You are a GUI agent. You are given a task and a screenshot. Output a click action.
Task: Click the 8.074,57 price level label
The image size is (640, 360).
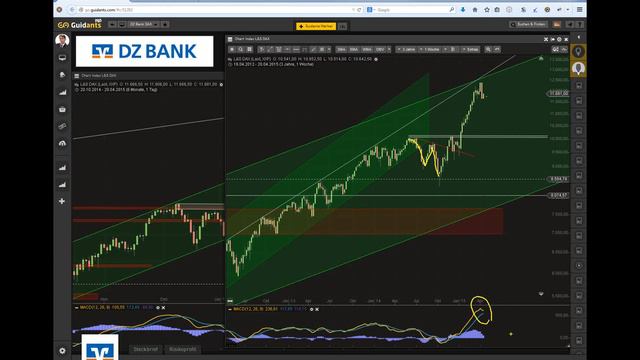coord(558,196)
